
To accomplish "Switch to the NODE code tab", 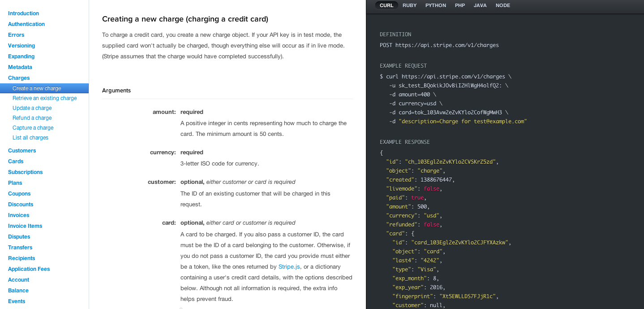I will pyautogui.click(x=502, y=5).
